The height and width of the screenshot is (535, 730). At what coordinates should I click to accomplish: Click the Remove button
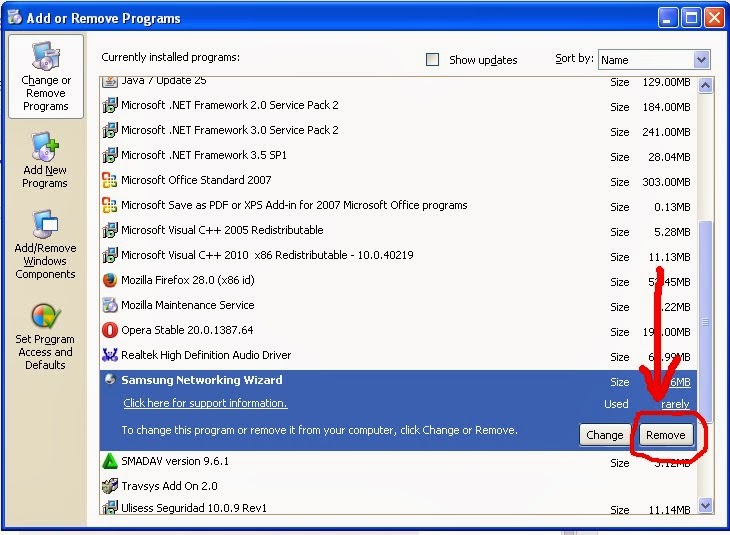[x=666, y=435]
